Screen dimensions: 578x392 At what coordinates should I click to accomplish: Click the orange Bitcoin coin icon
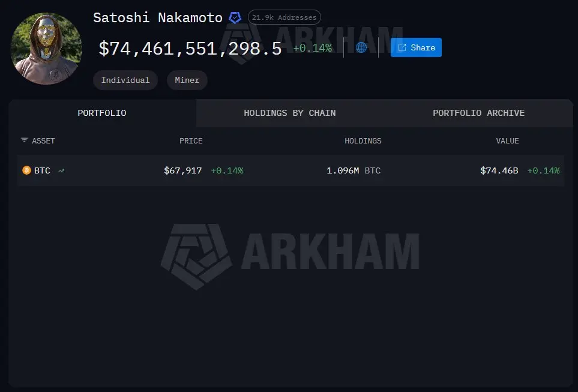point(26,170)
